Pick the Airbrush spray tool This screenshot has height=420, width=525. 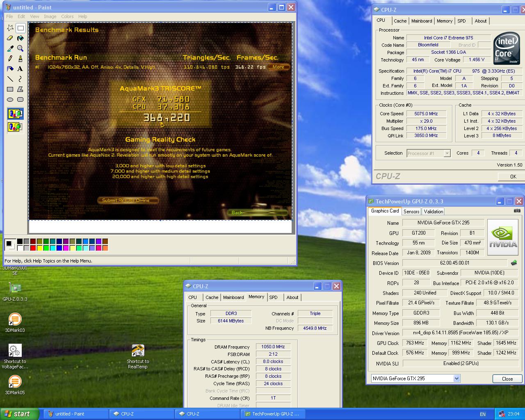[10, 69]
